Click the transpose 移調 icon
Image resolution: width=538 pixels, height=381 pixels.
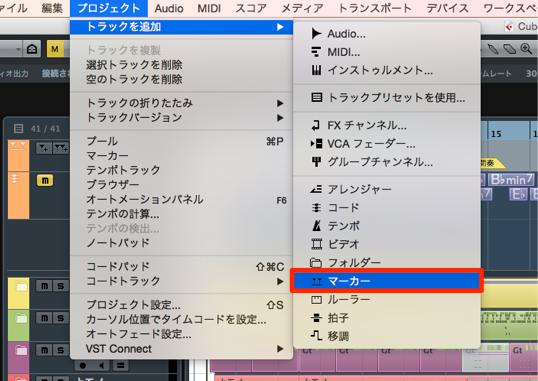coord(316,335)
